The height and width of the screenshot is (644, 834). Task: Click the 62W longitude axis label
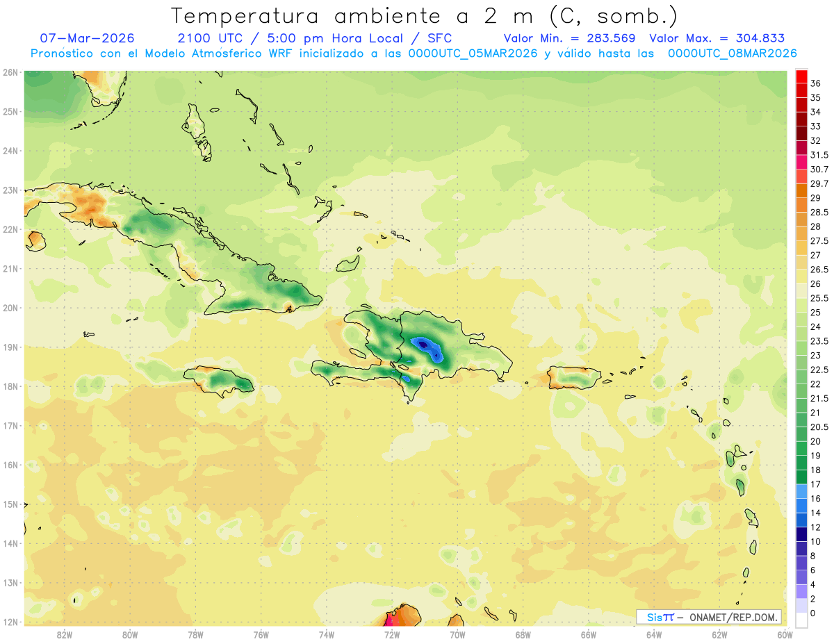[720, 634]
